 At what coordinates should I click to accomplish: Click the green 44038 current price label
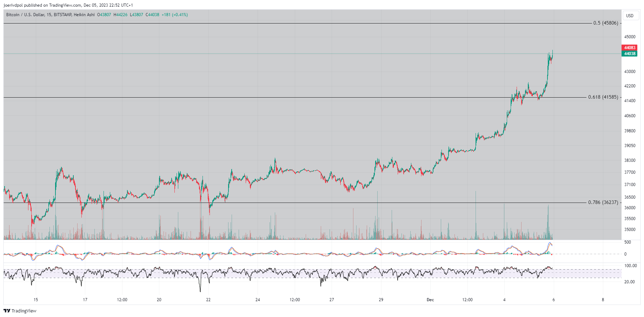(x=630, y=54)
